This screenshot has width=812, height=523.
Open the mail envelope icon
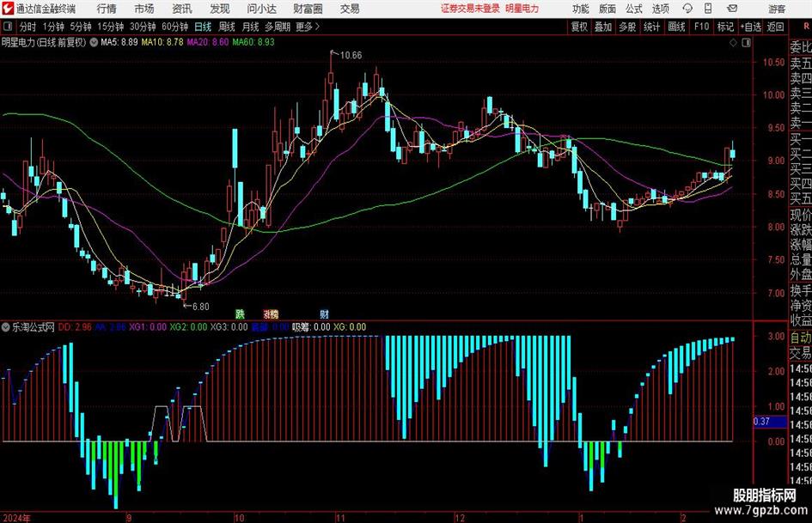[732, 9]
